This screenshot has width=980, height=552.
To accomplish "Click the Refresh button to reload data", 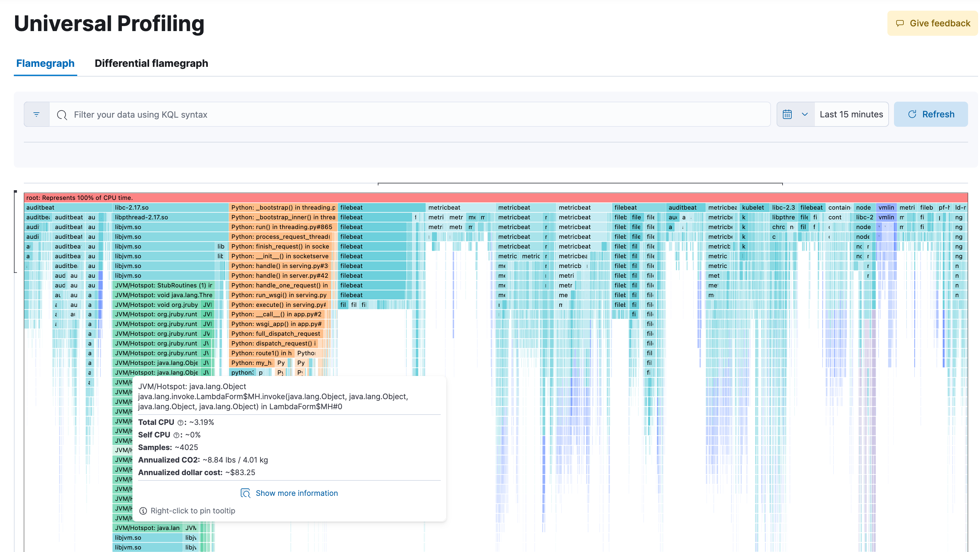I will click(x=932, y=114).
